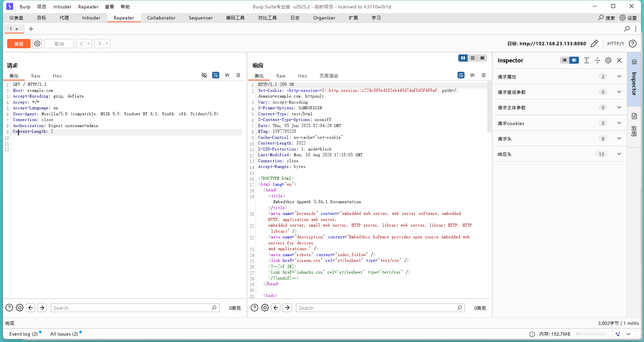
Task: Jump to previous request search match
Action: 31,307
